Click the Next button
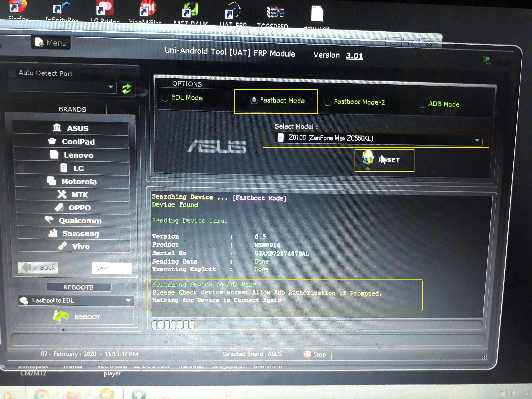The image size is (532, 399). pyautogui.click(x=112, y=268)
